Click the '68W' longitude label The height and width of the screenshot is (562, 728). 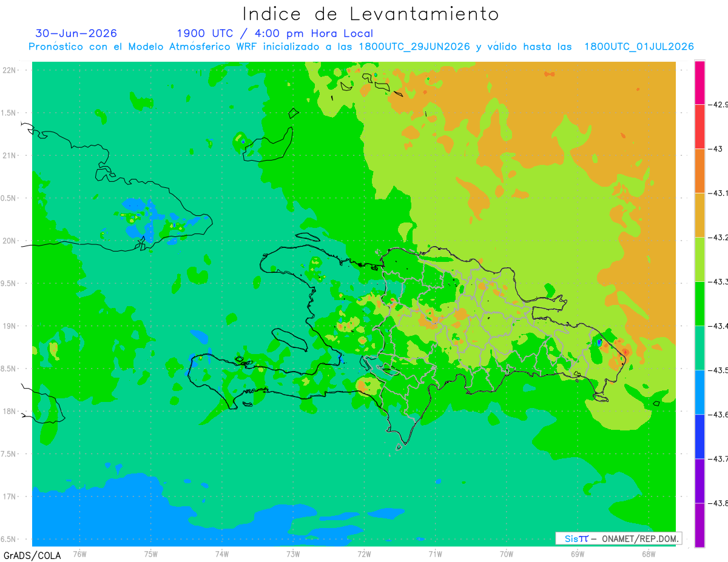tap(649, 554)
